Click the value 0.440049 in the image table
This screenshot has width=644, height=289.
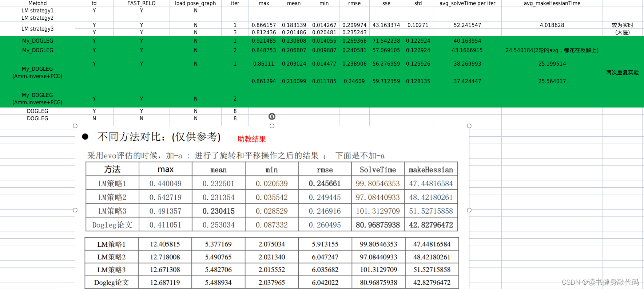(165, 184)
